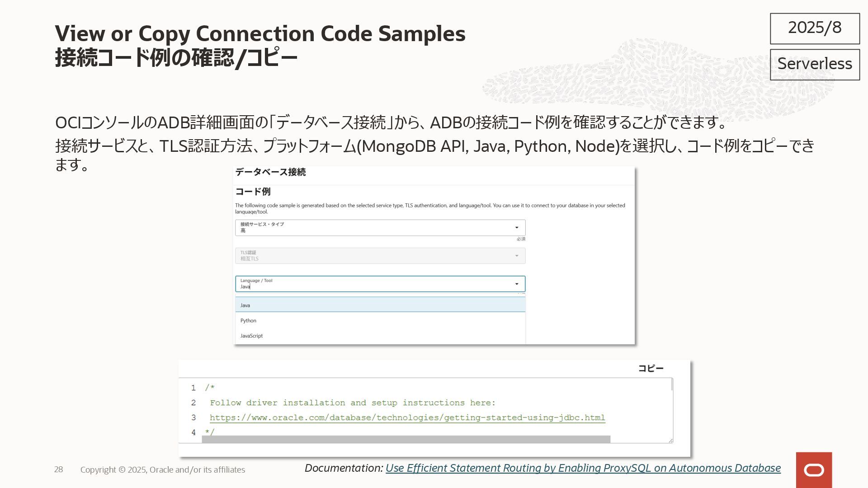Click the Serverless label box

(815, 64)
